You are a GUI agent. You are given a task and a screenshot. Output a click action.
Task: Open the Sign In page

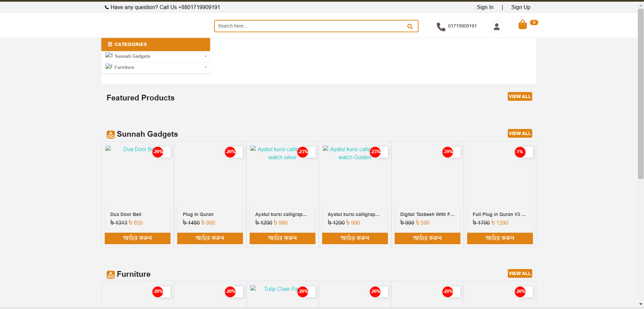coord(485,7)
